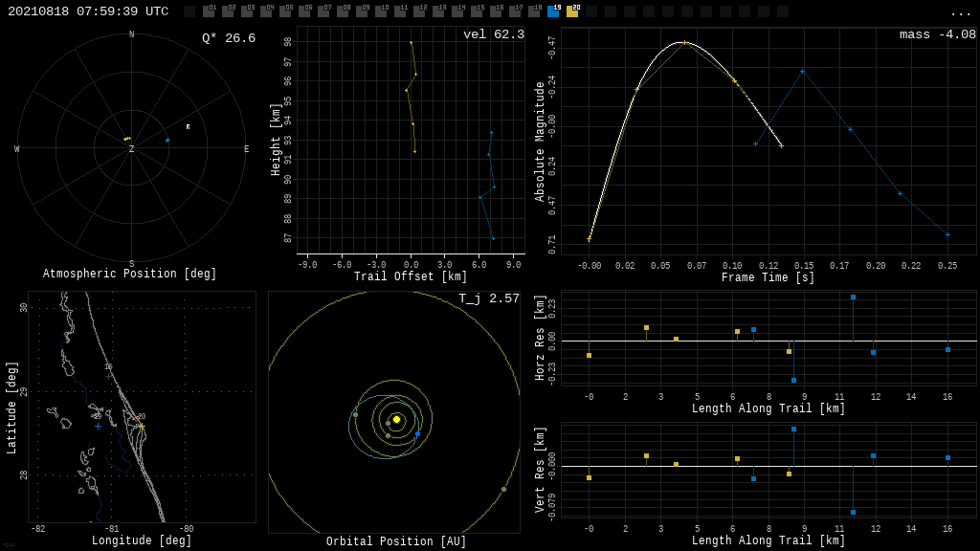The height and width of the screenshot is (551, 980).
Task: Click the yellow light-curve peak point
Action: 685,42
